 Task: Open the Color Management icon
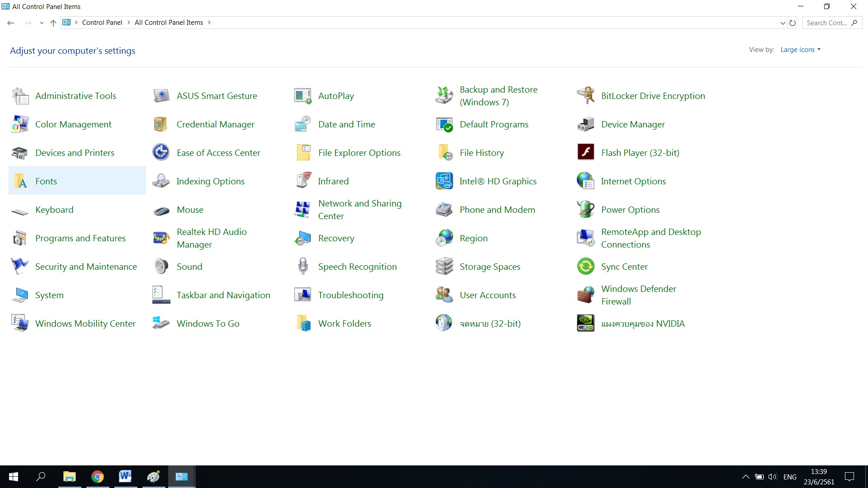[x=20, y=124]
